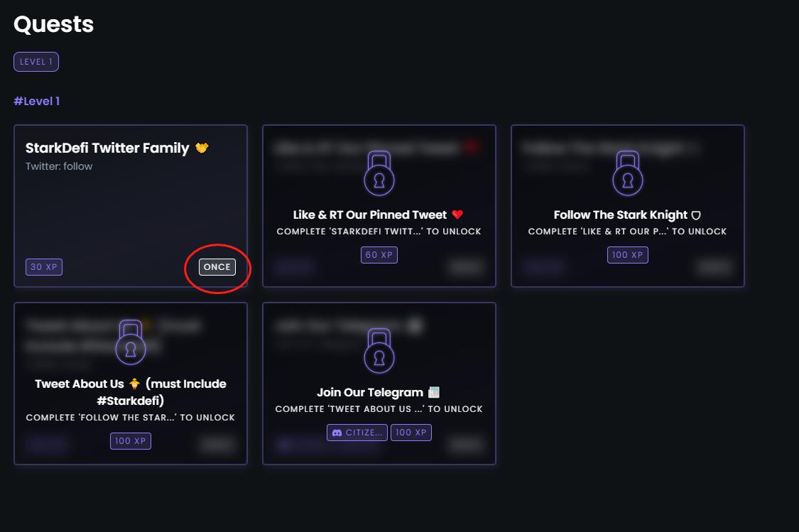Open the Like & RT Our Pinned Tweet title

[x=370, y=215]
